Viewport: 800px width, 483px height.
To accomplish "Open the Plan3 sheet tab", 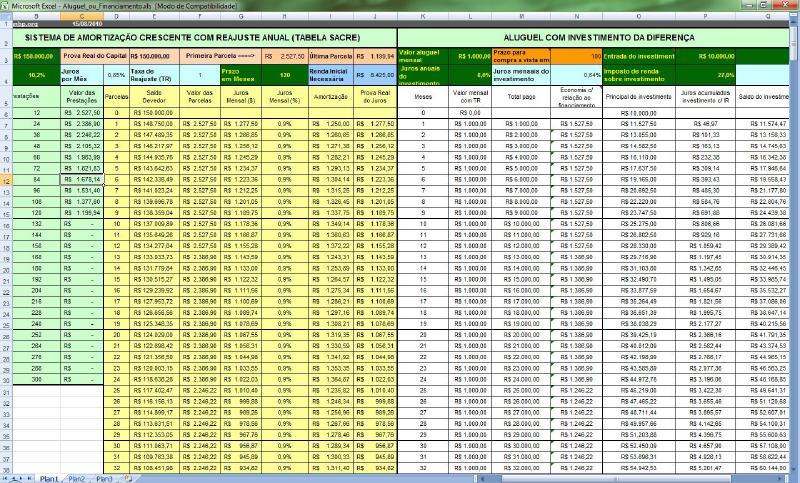I will [x=104, y=479].
